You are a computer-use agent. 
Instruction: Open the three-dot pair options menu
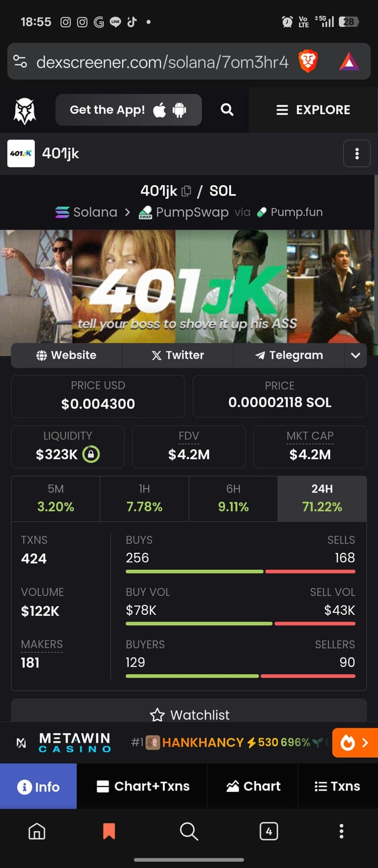click(357, 154)
